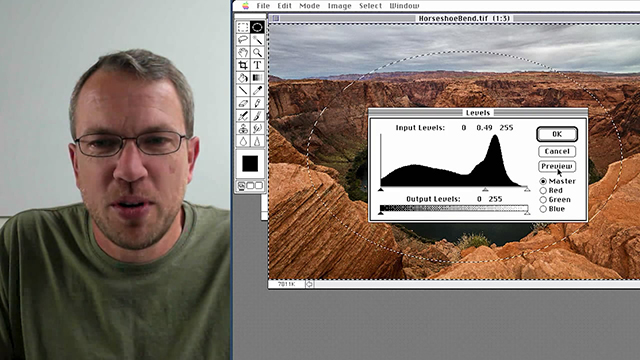Screen dimensions: 640x360
Task: Open the Apple menu
Action: pyautogui.click(x=245, y=6)
